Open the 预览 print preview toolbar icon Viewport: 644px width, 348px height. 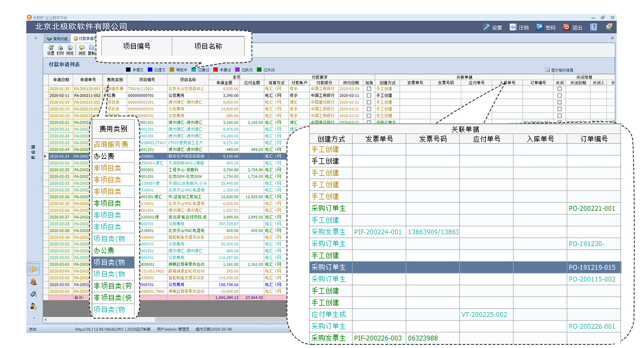(70, 50)
